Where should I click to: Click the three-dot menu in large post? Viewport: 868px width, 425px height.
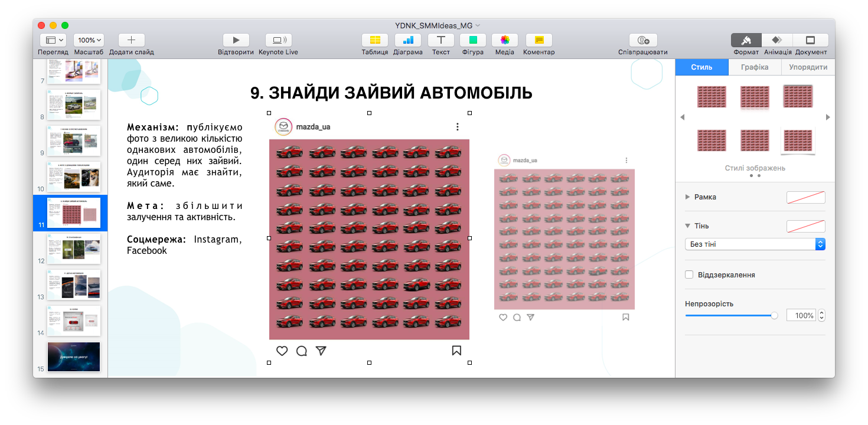(457, 126)
